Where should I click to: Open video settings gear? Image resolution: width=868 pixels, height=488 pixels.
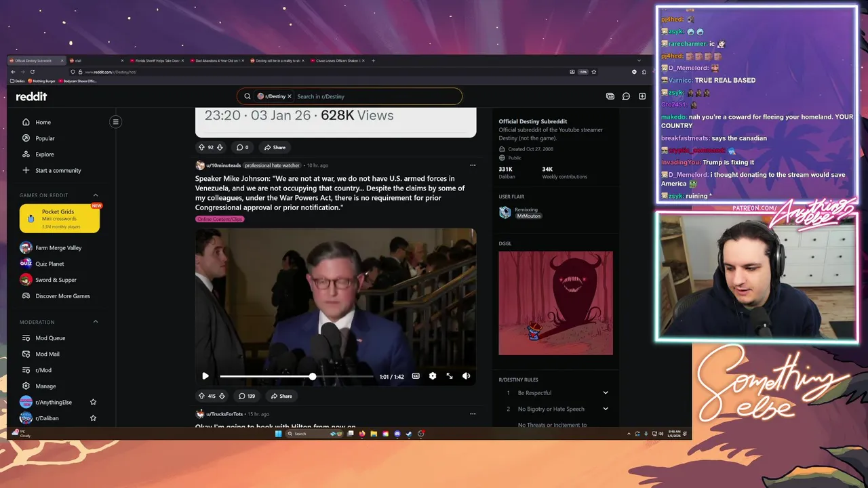click(433, 376)
